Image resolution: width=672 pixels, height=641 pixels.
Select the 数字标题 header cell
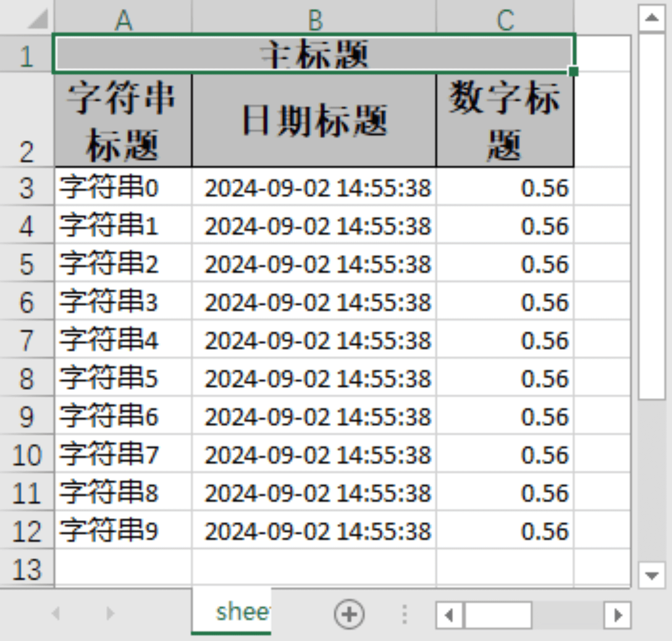504,120
